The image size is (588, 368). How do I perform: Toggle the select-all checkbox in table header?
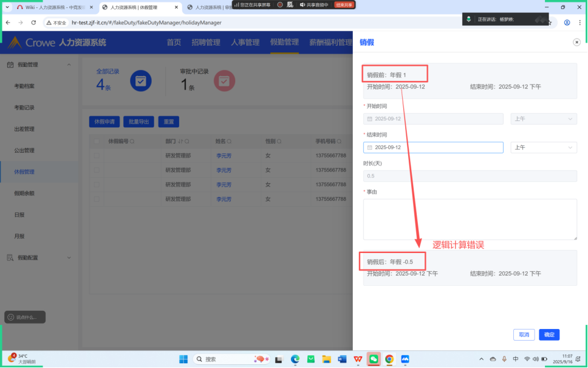point(97,141)
